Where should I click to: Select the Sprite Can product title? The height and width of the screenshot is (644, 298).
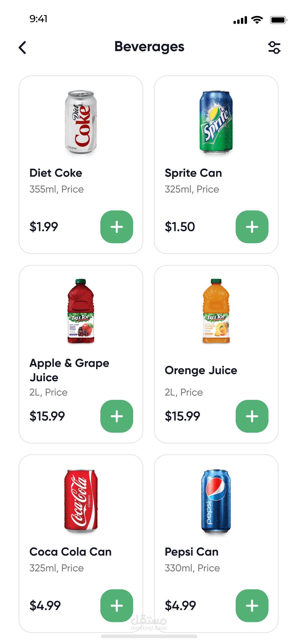pyautogui.click(x=193, y=173)
